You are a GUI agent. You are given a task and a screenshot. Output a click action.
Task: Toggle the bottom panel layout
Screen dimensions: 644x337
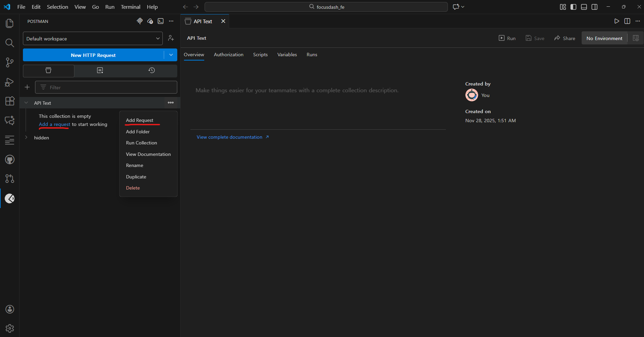[x=584, y=7]
